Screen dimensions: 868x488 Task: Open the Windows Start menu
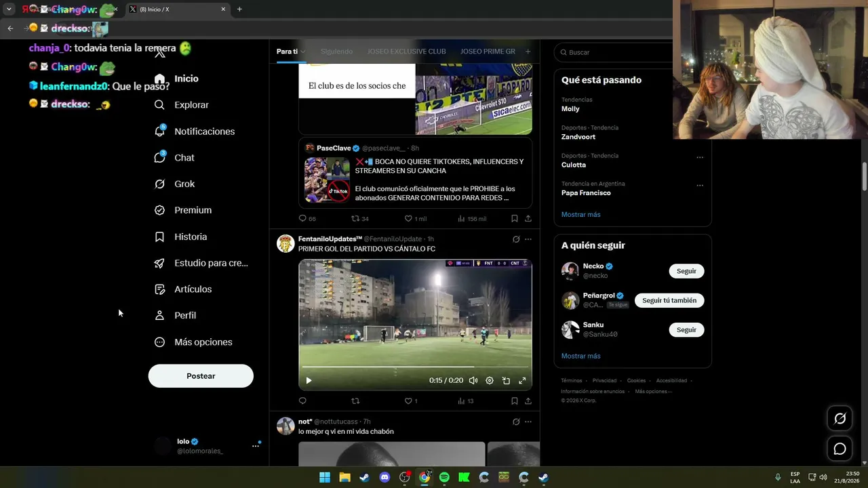coord(325,477)
